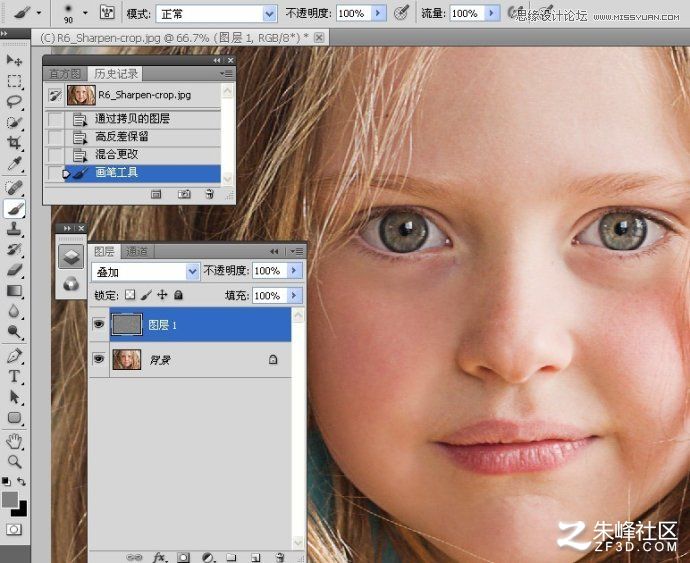The width and height of the screenshot is (690, 563).
Task: Select the Rounded Rectangle shape tool
Action: point(14,417)
